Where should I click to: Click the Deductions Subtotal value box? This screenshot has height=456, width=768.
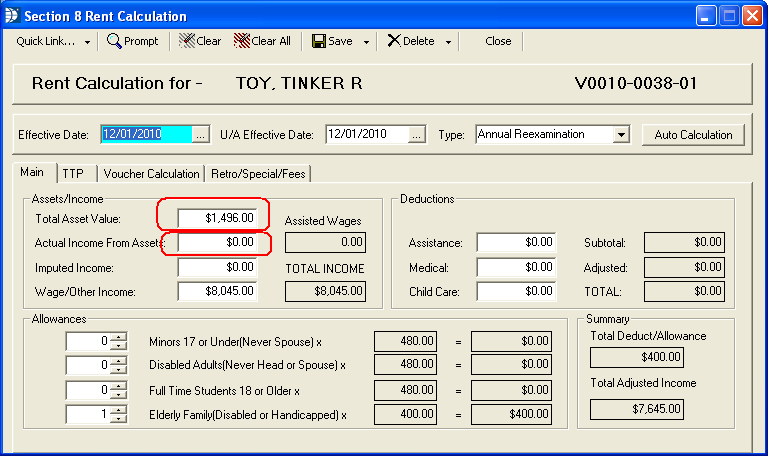point(684,242)
